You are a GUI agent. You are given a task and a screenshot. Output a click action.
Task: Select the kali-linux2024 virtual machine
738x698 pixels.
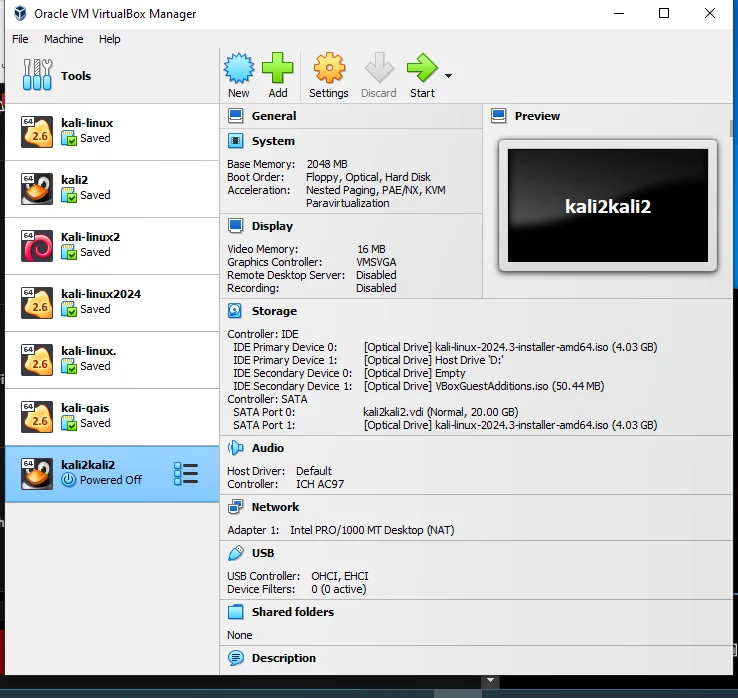pos(112,303)
